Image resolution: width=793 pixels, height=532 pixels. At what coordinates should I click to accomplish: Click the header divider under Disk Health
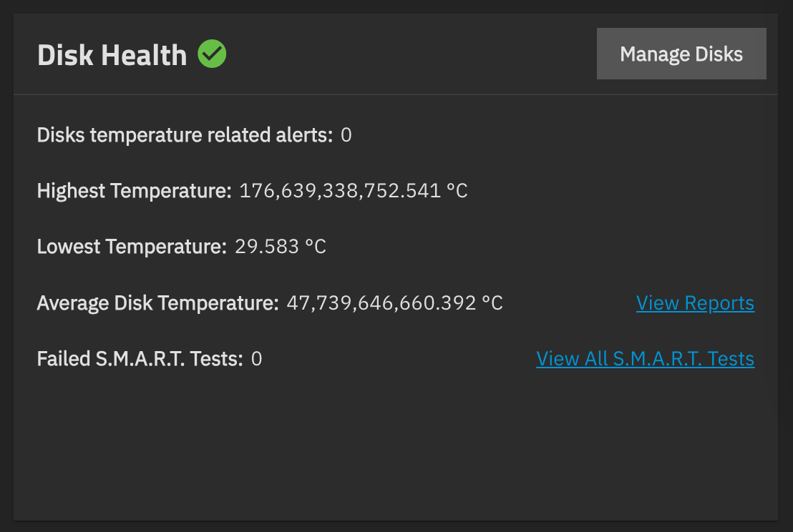click(x=396, y=94)
